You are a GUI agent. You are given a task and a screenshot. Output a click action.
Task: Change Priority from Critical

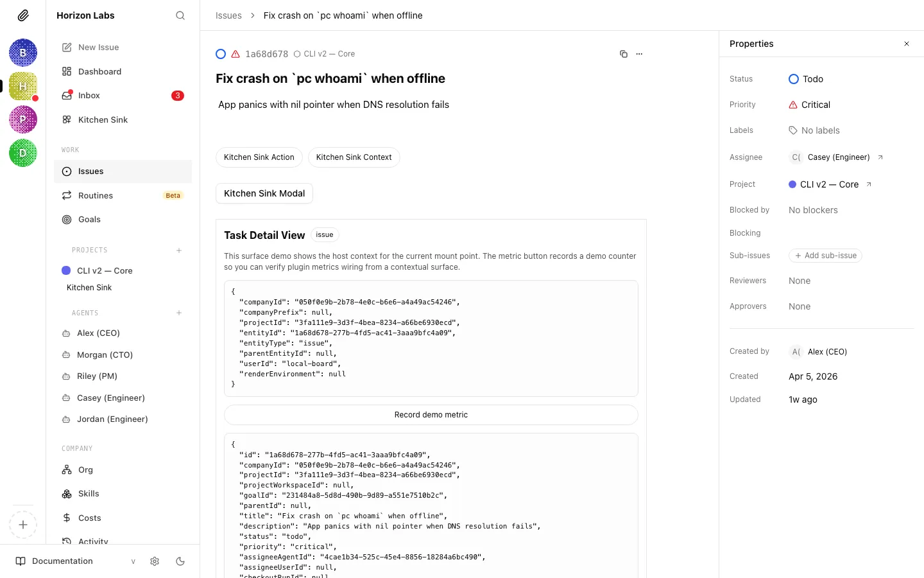coord(809,105)
